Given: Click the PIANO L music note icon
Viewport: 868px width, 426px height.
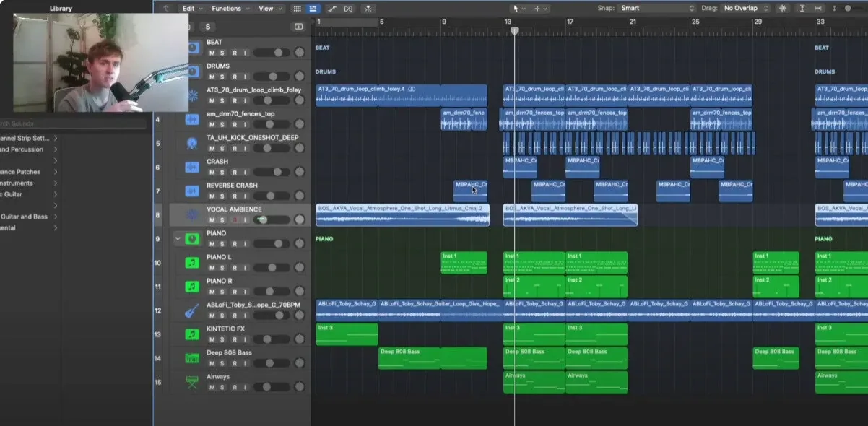Looking at the screenshot, I should pos(192,263).
